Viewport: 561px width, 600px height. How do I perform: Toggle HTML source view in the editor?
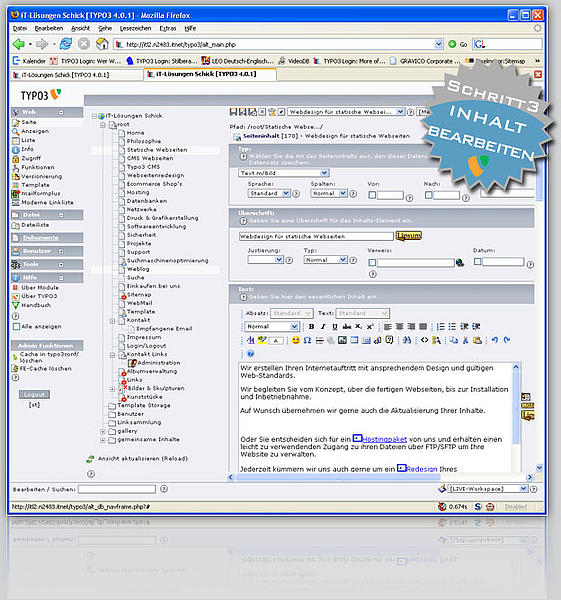(x=424, y=340)
